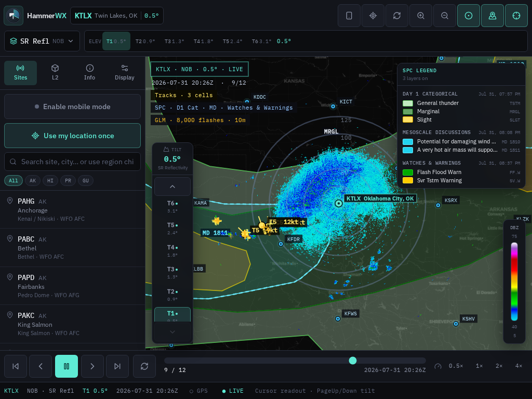
Task: Filter sites by AK region chip
Action: [33, 180]
